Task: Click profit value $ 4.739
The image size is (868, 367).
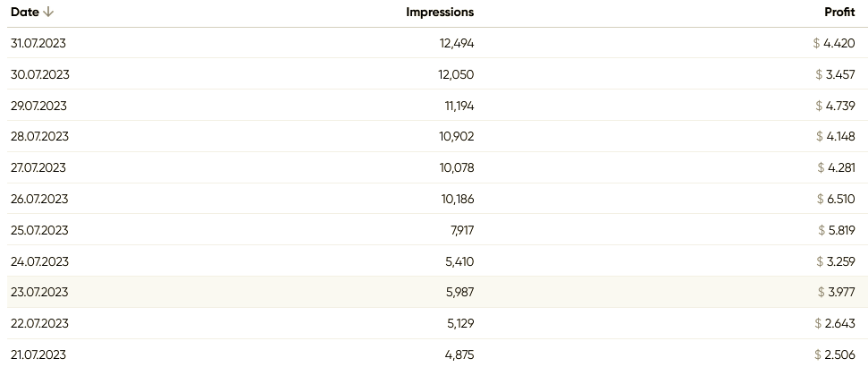Action: pos(835,106)
